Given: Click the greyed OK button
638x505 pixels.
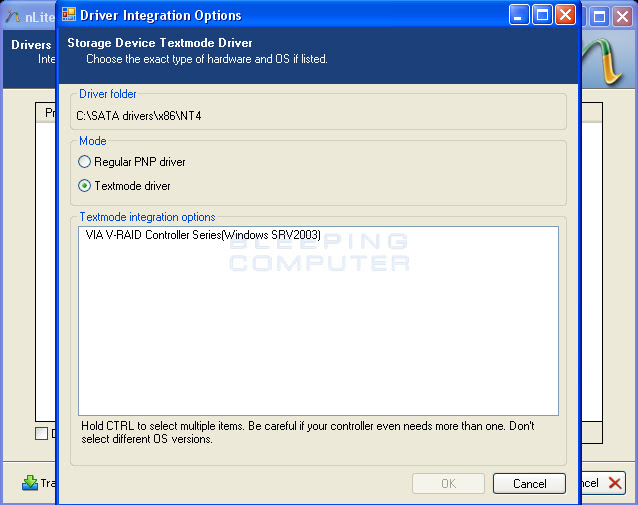Looking at the screenshot, I should pos(448,483).
